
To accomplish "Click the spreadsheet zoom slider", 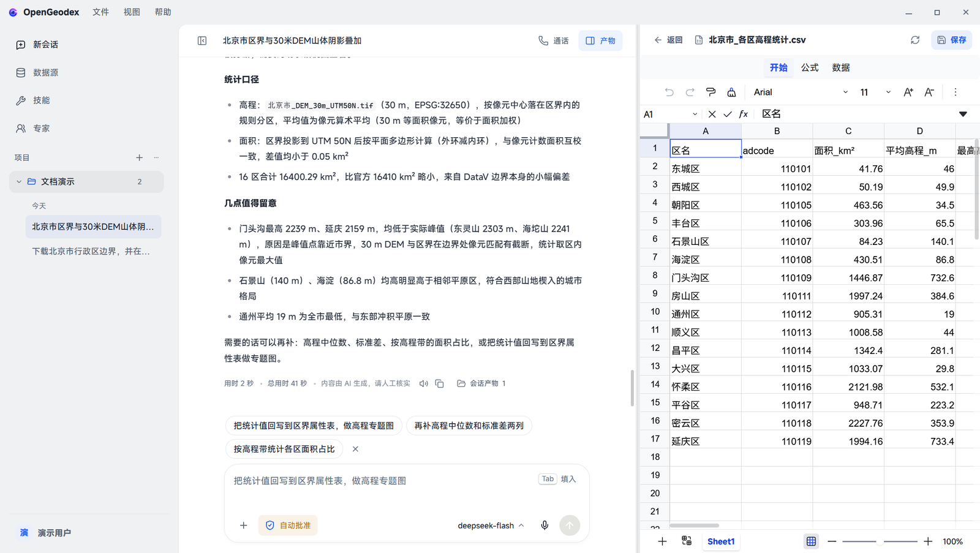I will coord(880,541).
